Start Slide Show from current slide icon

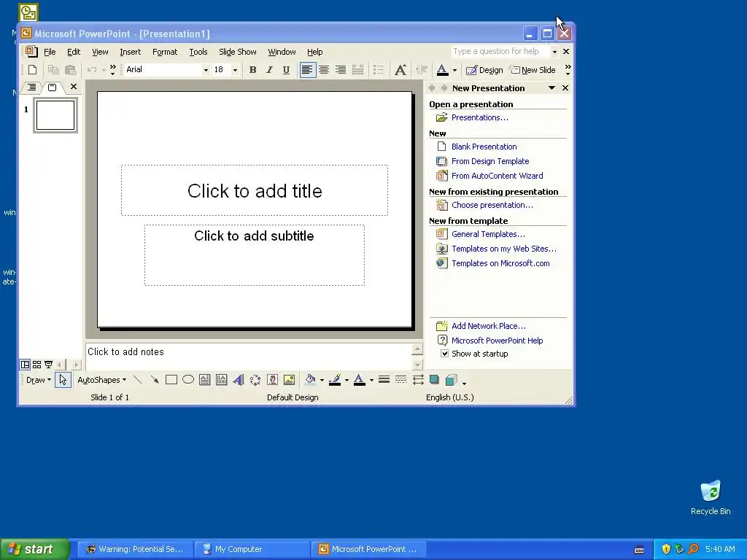pyautogui.click(x=49, y=365)
